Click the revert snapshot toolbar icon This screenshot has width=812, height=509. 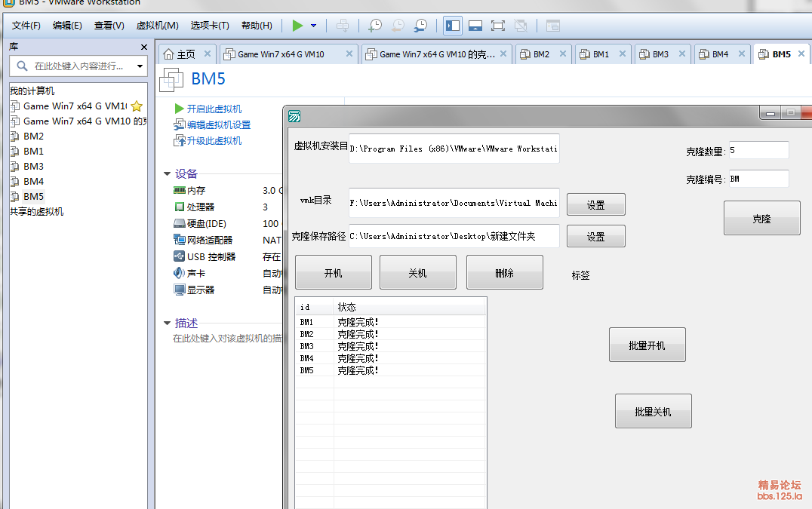(398, 26)
